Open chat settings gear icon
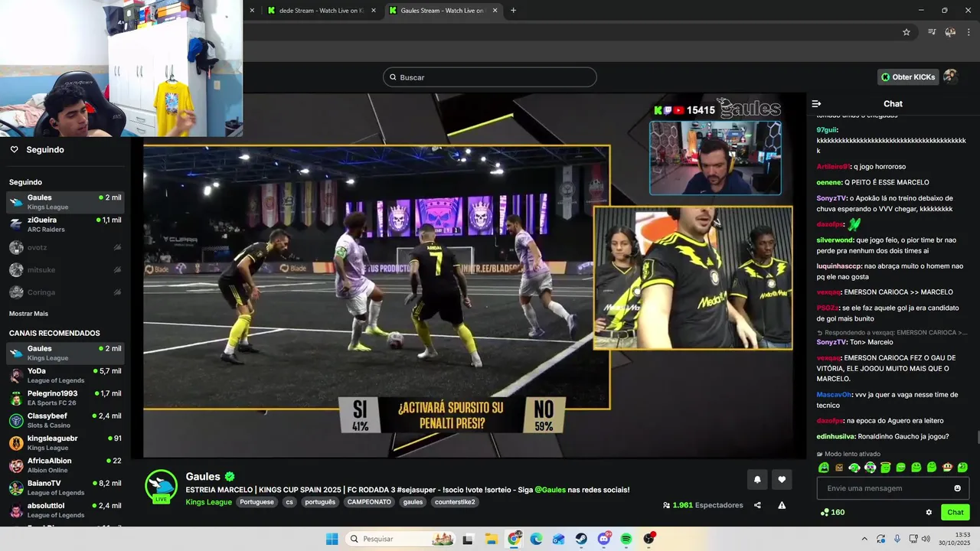This screenshot has height=551, width=980. (929, 513)
